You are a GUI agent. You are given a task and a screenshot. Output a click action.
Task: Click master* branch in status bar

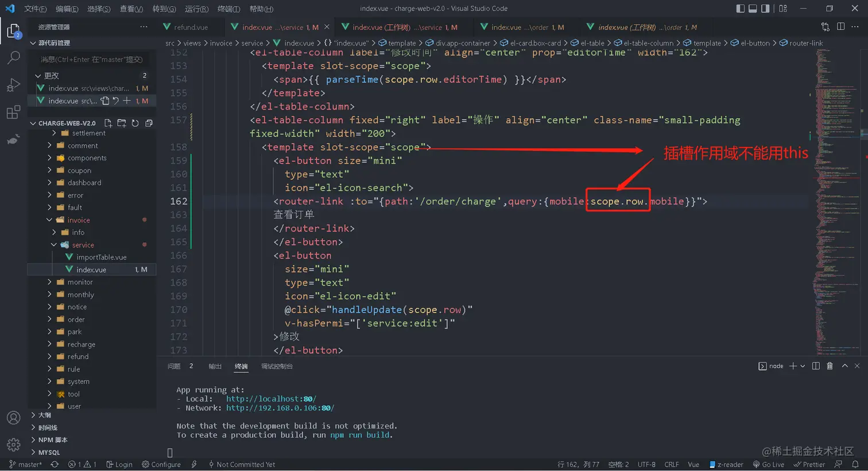tap(26, 465)
